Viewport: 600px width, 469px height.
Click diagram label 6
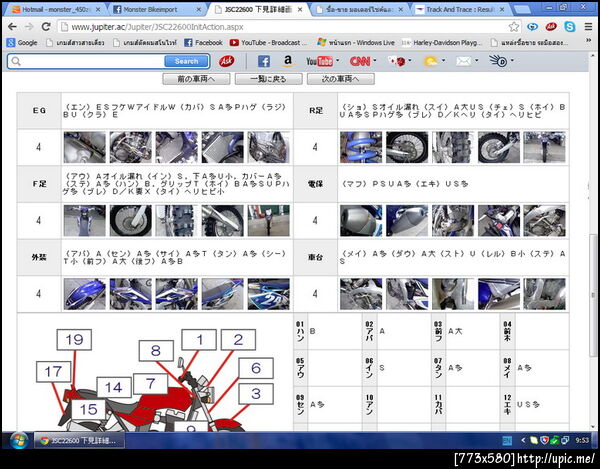[x=256, y=368]
